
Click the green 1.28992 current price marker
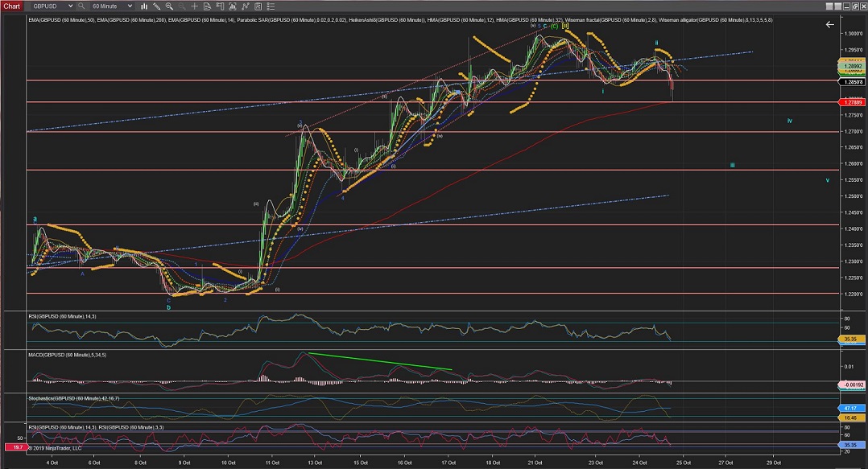[x=852, y=66]
